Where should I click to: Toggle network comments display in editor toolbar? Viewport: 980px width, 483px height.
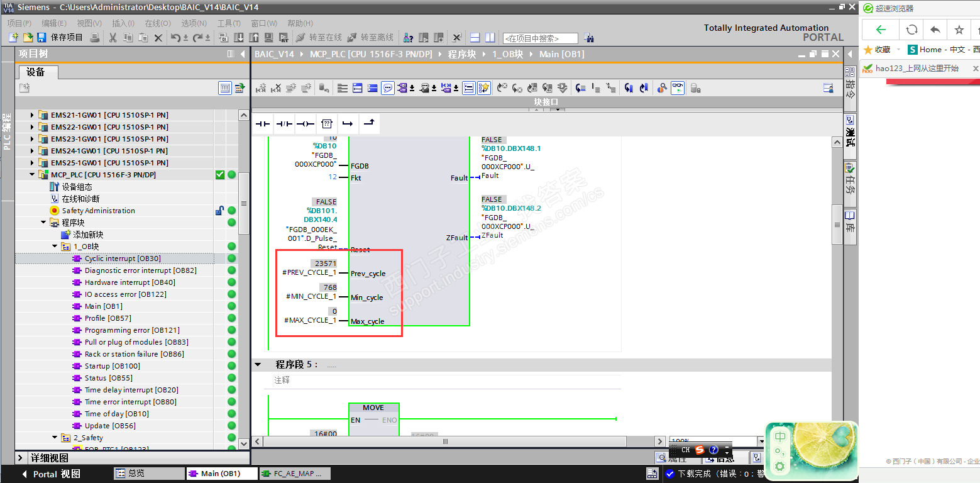click(x=388, y=89)
